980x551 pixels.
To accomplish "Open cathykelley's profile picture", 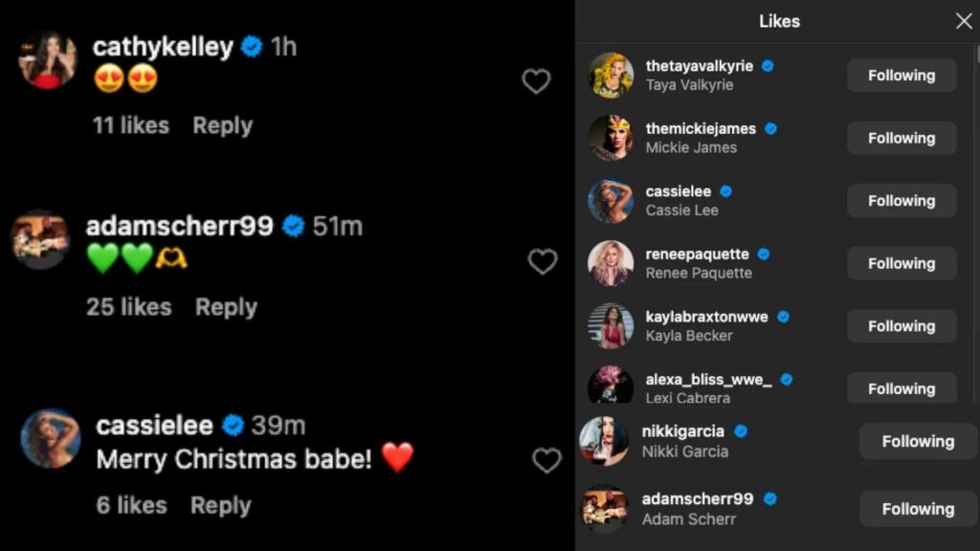I will (48, 59).
